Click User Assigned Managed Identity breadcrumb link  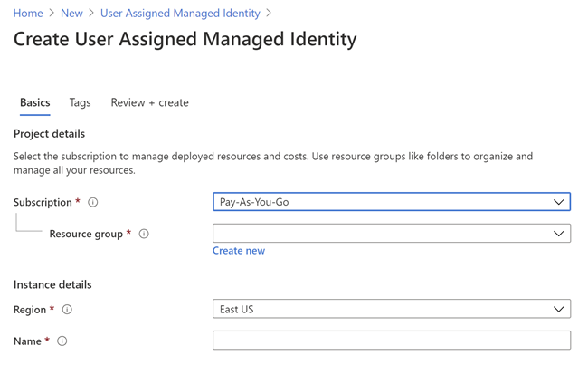point(180,14)
